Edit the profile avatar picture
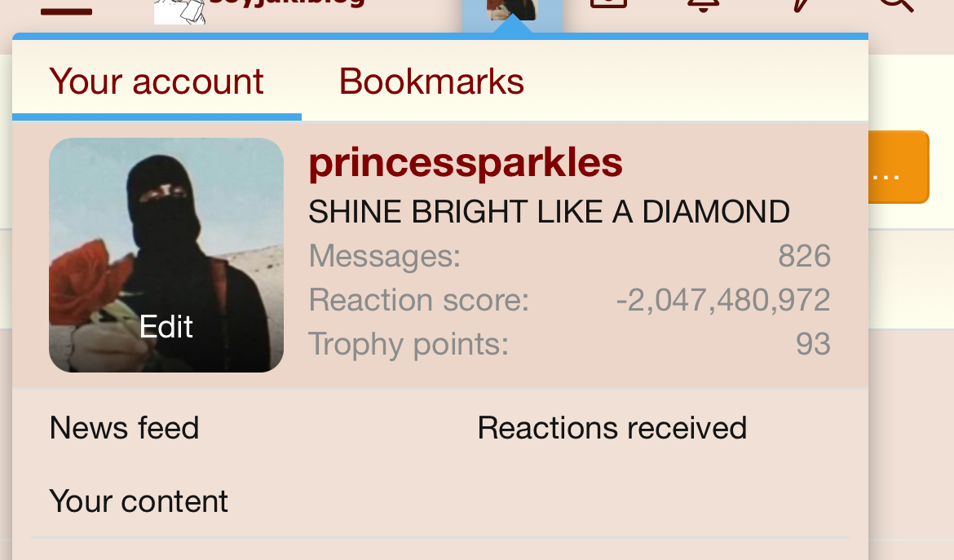Image resolution: width=954 pixels, height=560 pixels. pos(166,255)
